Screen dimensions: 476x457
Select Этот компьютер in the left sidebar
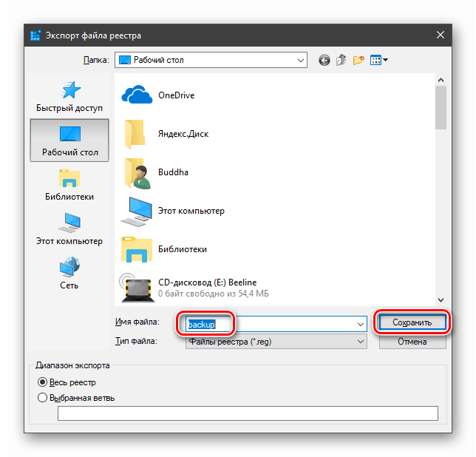[69, 229]
